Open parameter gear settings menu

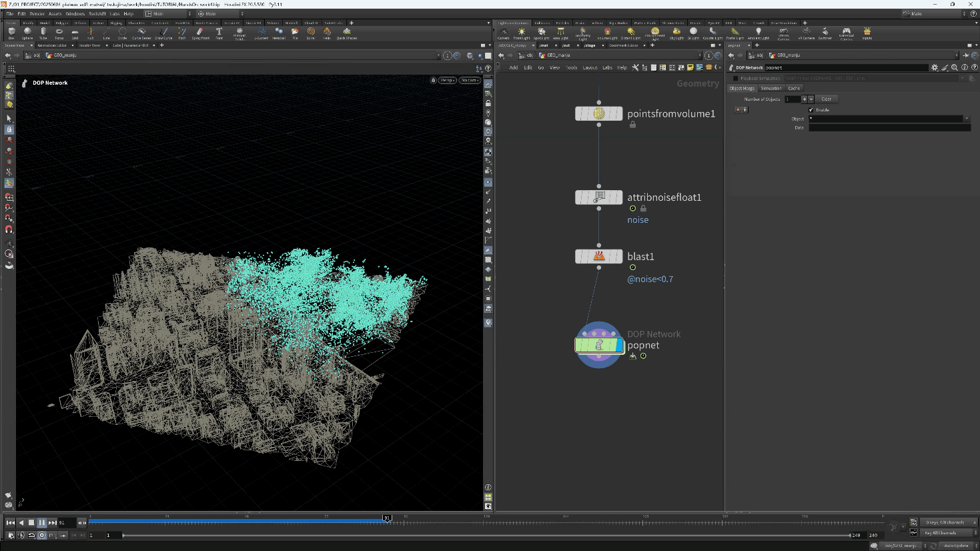935,67
